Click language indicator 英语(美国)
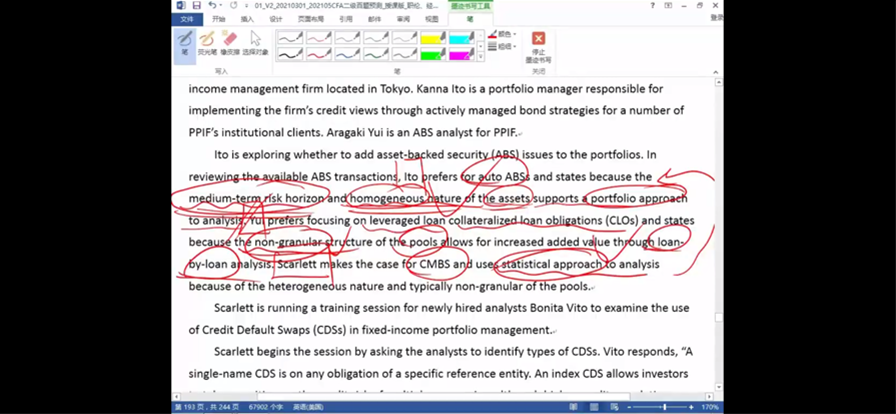Screen dimensions: 896x414 308,407
